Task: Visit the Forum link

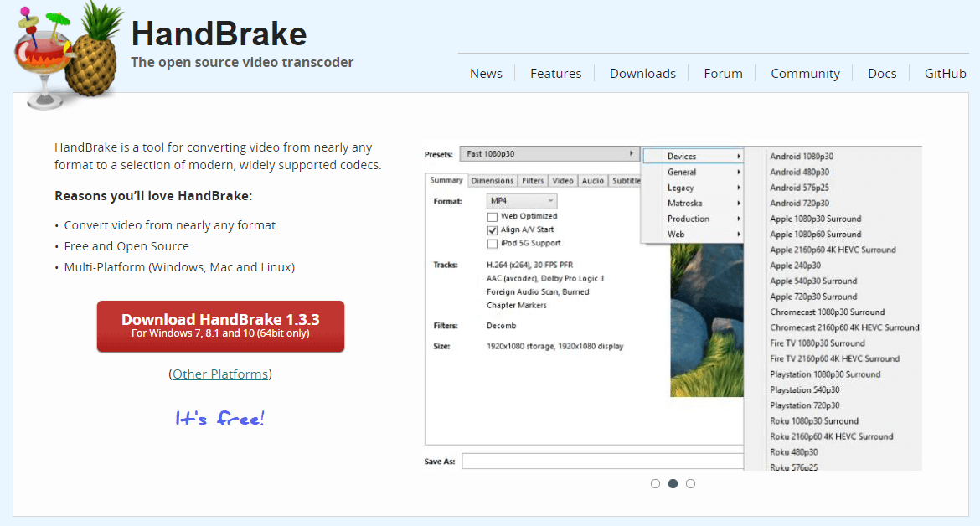Action: 723,74
